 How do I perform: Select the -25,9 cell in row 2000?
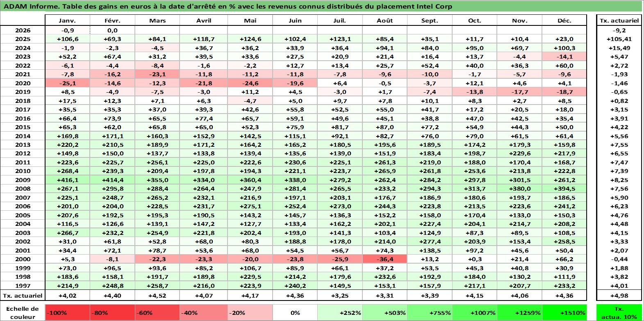pyautogui.click(x=340, y=259)
